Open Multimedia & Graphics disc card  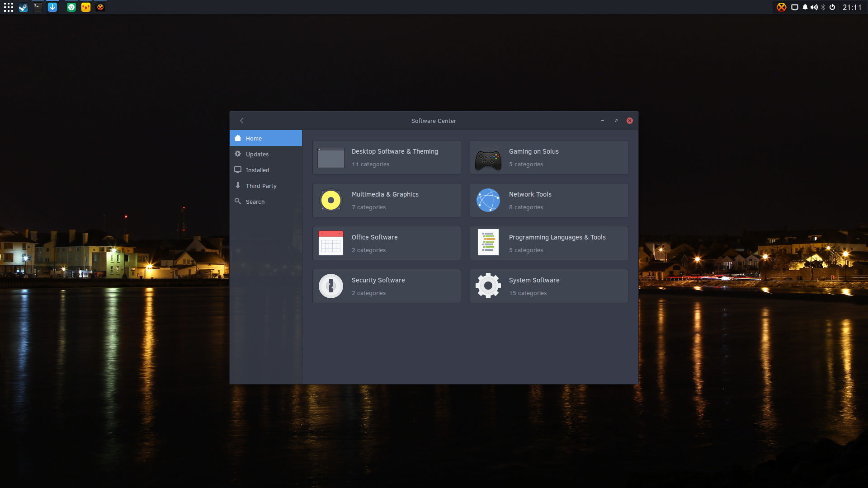[x=387, y=200]
